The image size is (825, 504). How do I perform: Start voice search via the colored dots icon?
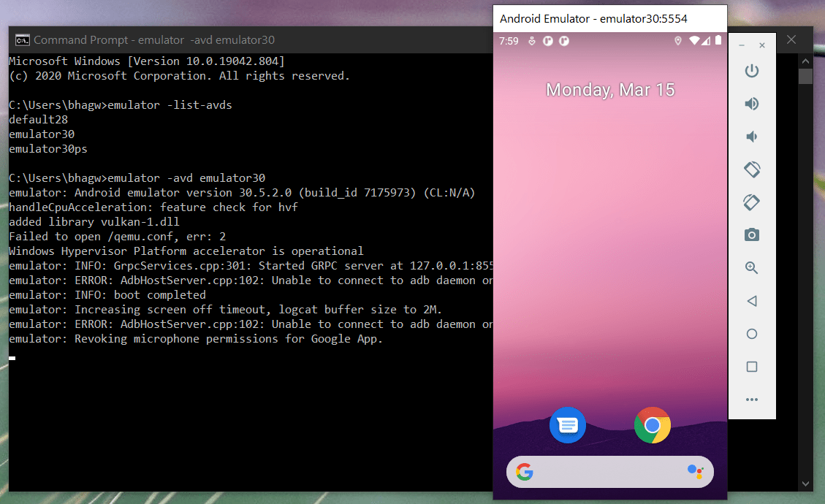(695, 472)
